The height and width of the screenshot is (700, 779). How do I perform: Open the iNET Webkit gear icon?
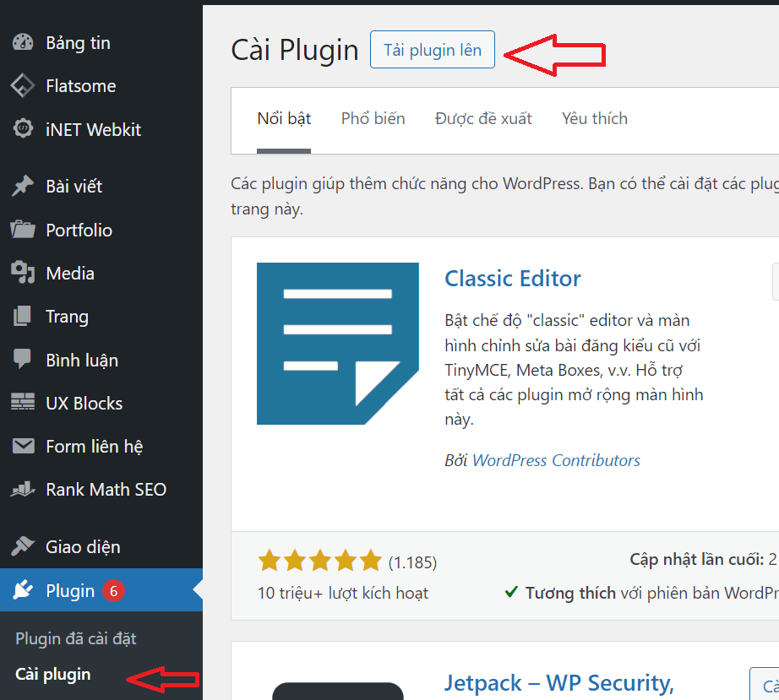(23, 128)
